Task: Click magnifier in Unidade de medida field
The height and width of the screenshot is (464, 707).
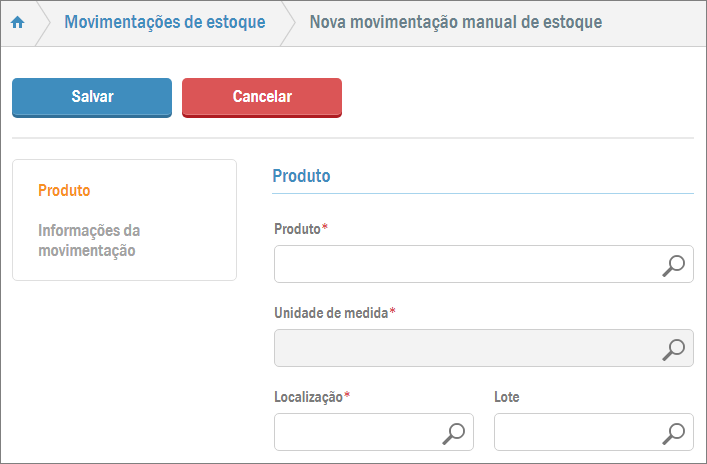Action: click(675, 349)
